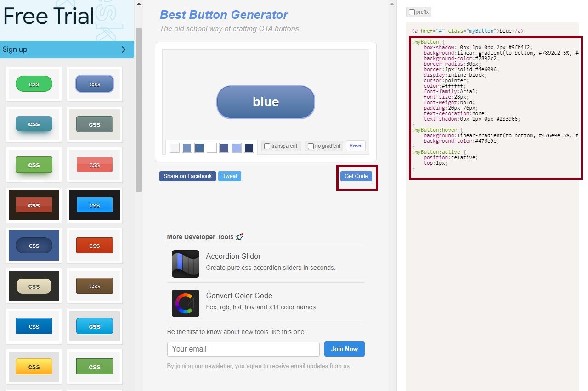Open the second periwinkle blue color swatch
This screenshot has width=588, height=391.
187,148
